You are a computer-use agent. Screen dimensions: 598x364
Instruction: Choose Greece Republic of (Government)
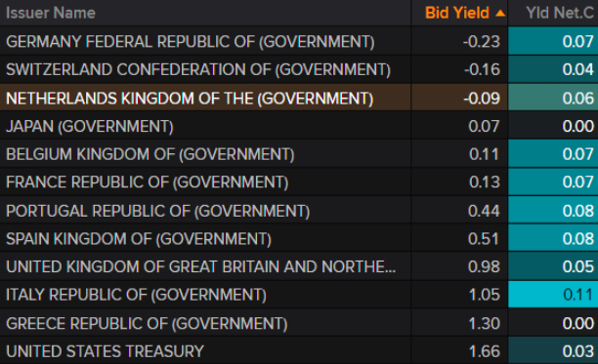(299, 323)
